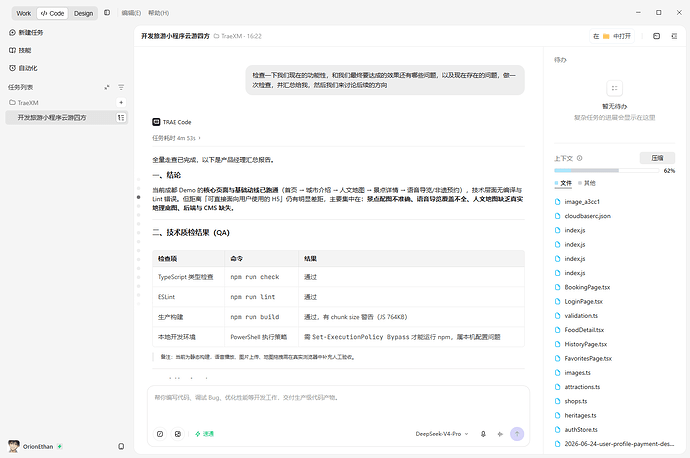Add a new task in TraeXM folder
The image size is (690, 458).
point(121,103)
